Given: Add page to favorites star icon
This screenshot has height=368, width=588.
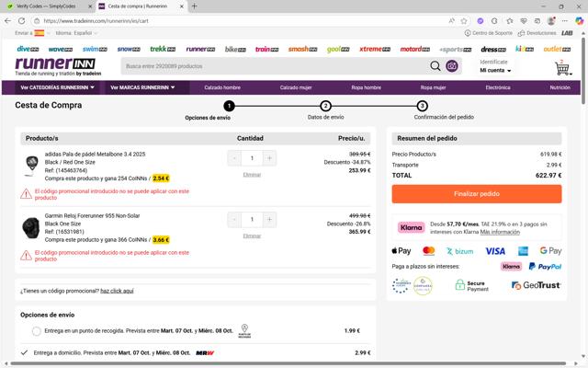Looking at the screenshot, I should click(464, 21).
